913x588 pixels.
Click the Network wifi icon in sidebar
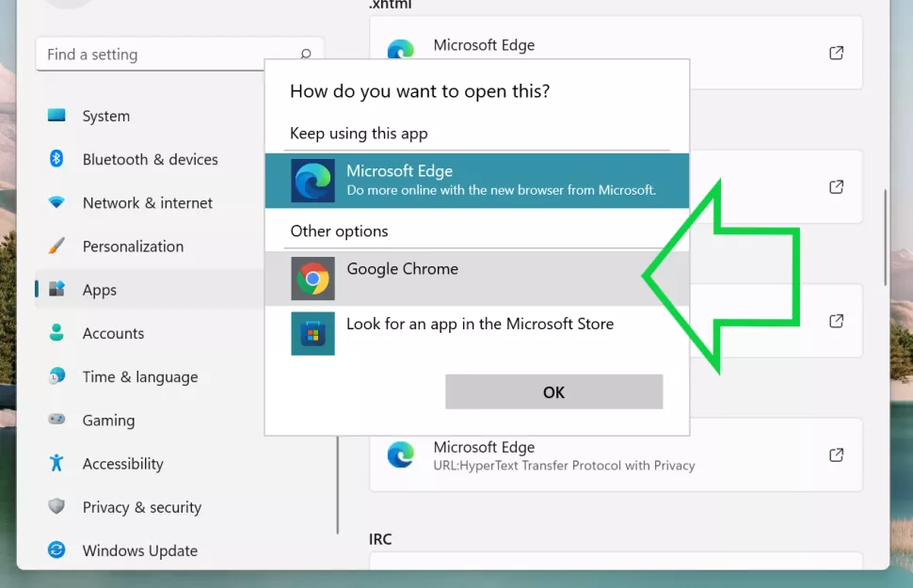pos(56,202)
